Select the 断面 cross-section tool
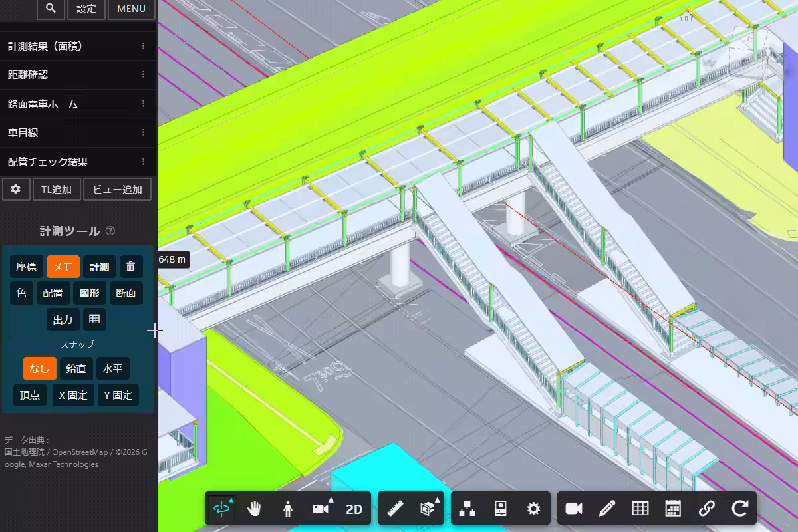Screen dimensions: 798x532 pyautogui.click(x=126, y=293)
